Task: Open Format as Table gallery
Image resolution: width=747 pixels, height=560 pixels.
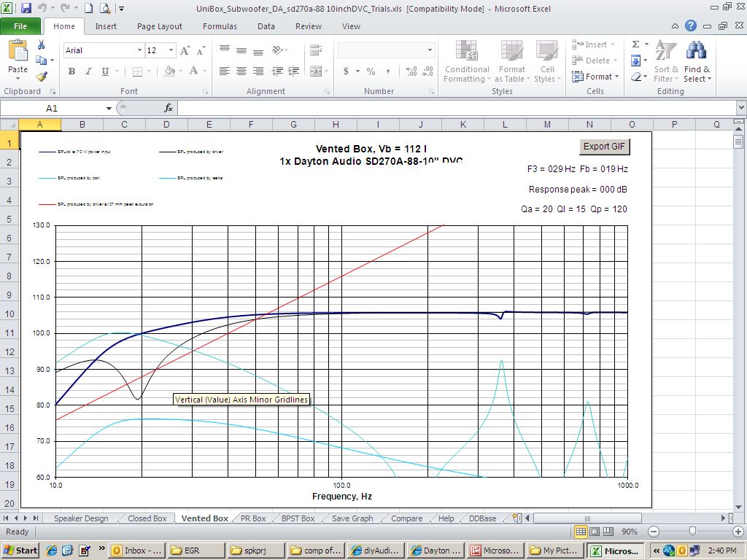Action: (512, 62)
